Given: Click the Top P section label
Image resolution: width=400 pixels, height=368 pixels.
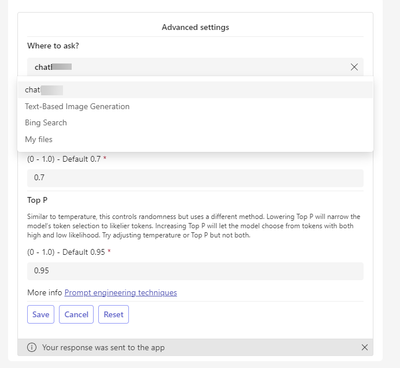Looking at the screenshot, I should [x=37, y=200].
